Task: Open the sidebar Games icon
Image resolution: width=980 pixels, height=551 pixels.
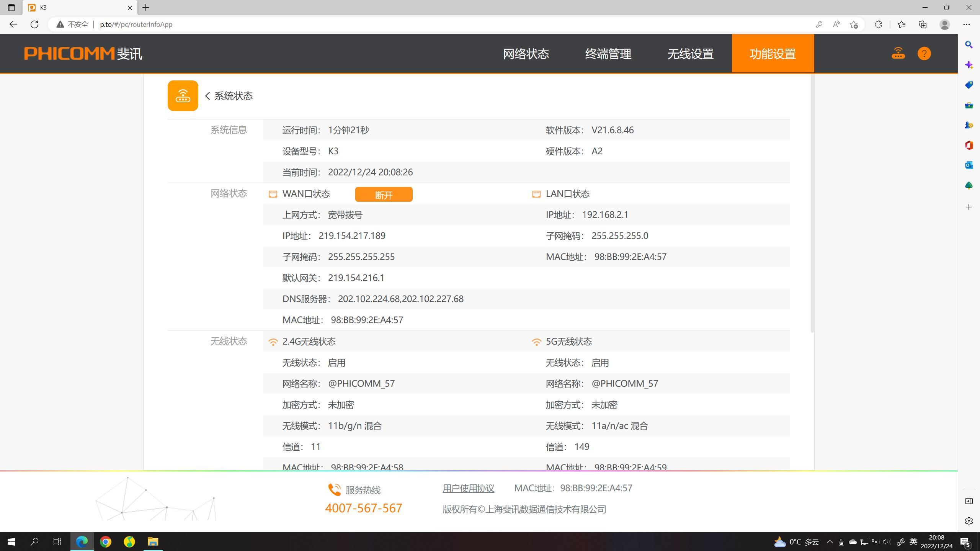Action: click(x=969, y=125)
